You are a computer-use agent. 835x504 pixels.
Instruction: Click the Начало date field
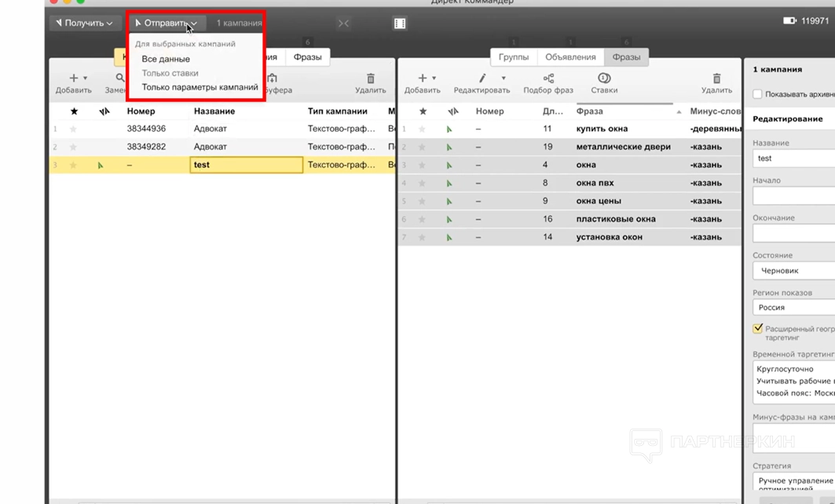point(793,195)
